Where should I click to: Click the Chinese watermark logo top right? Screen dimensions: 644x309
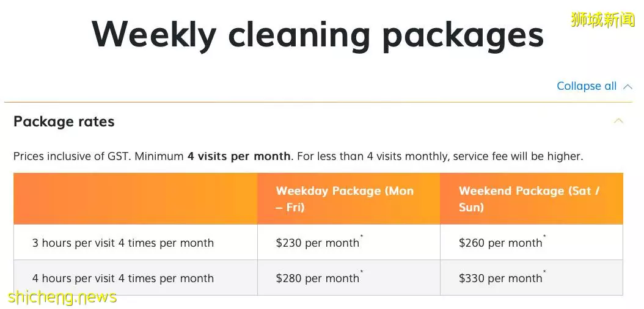point(602,20)
